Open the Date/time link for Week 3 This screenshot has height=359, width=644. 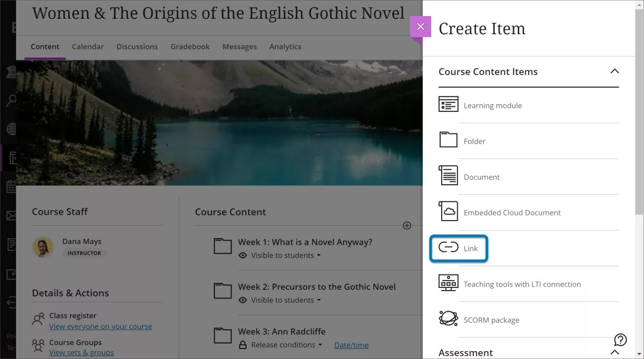coord(351,345)
